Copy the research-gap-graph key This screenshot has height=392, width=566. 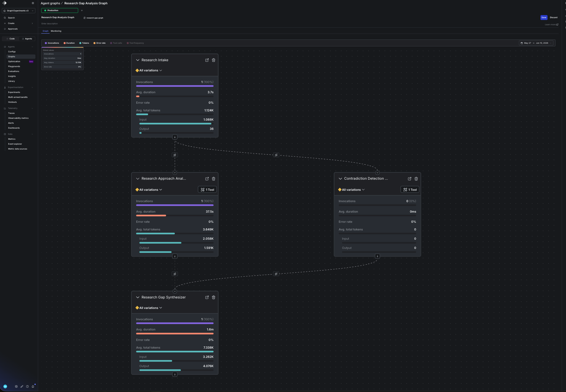pos(94,18)
